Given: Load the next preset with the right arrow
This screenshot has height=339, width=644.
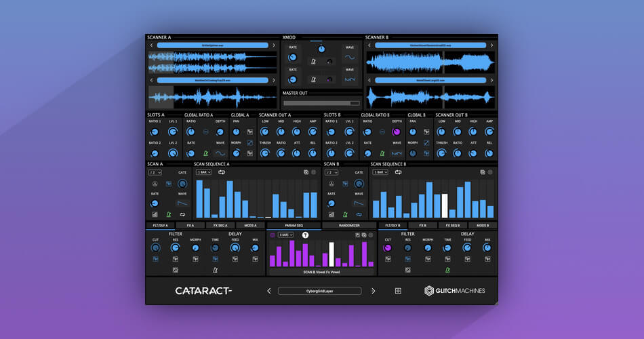Looking at the screenshot, I should [373, 291].
